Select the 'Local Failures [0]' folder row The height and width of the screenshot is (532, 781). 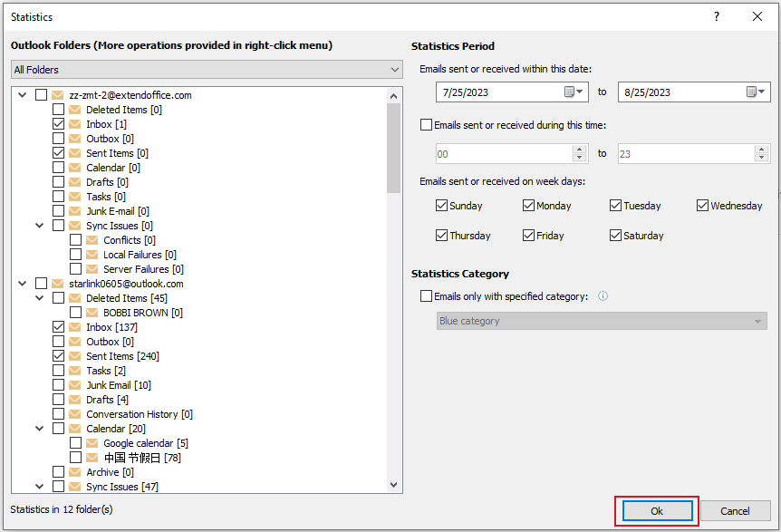pos(140,255)
